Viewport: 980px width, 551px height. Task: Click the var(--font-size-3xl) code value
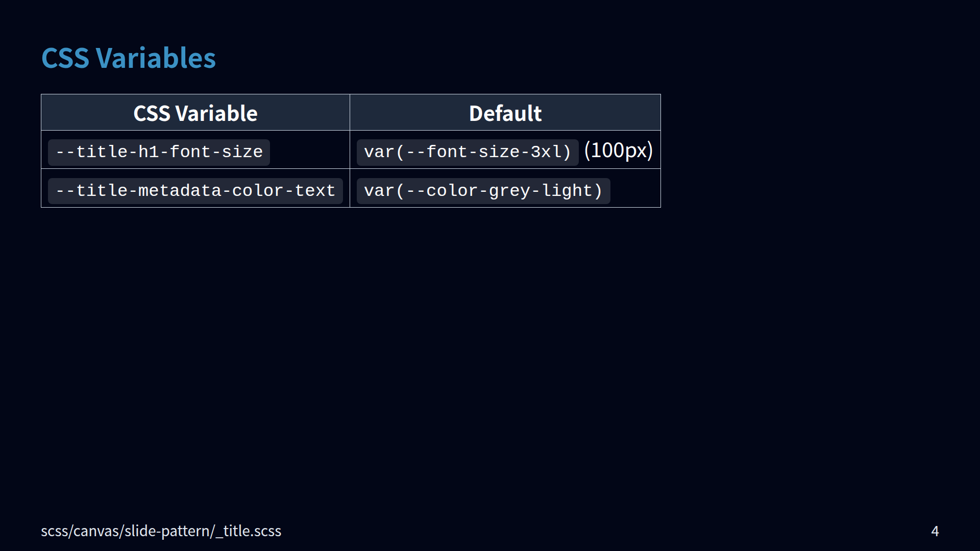tap(467, 152)
